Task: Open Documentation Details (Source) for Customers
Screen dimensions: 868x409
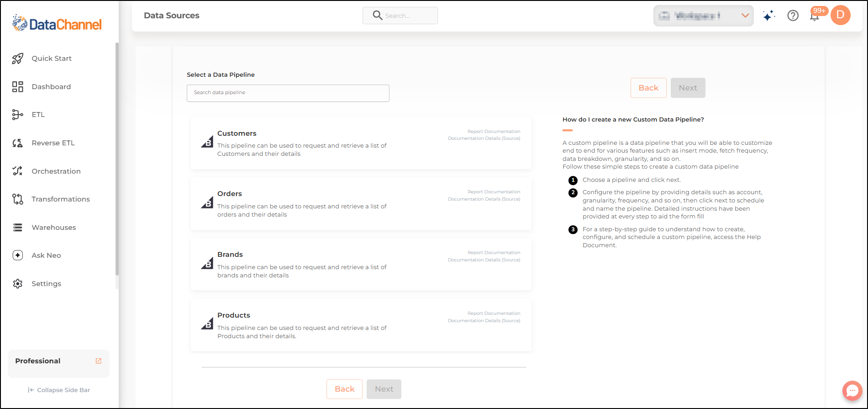Action: click(x=484, y=138)
